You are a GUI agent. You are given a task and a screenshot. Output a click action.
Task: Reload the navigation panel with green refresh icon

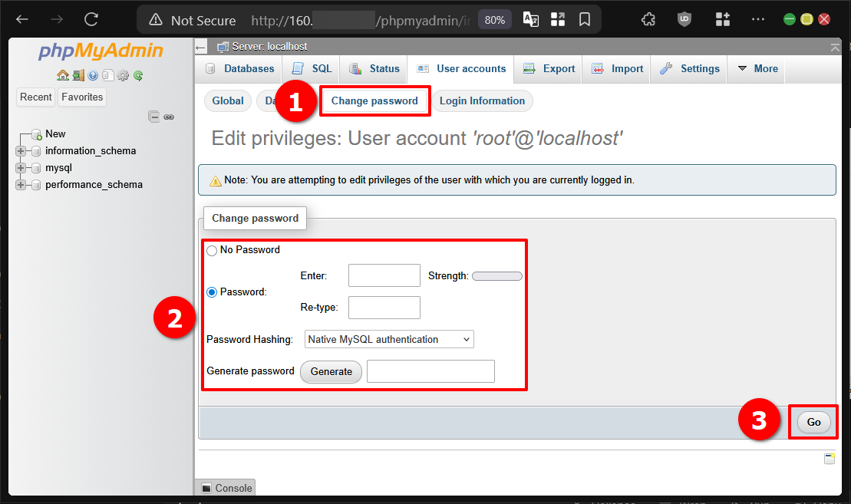(138, 75)
